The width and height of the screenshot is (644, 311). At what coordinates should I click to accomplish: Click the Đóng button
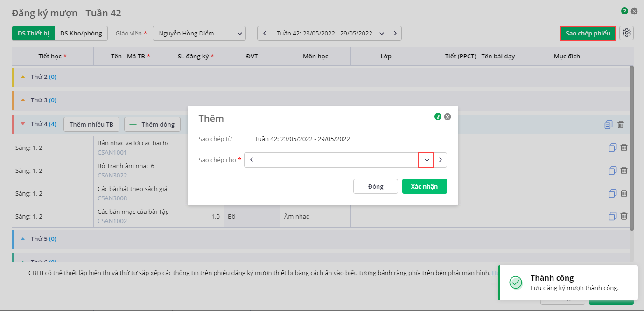(x=376, y=186)
